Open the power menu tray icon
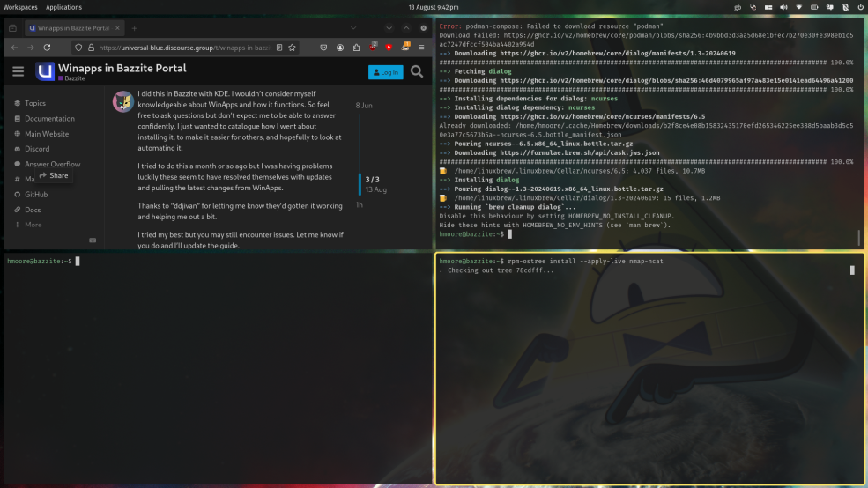This screenshot has height=488, width=868. click(861, 7)
